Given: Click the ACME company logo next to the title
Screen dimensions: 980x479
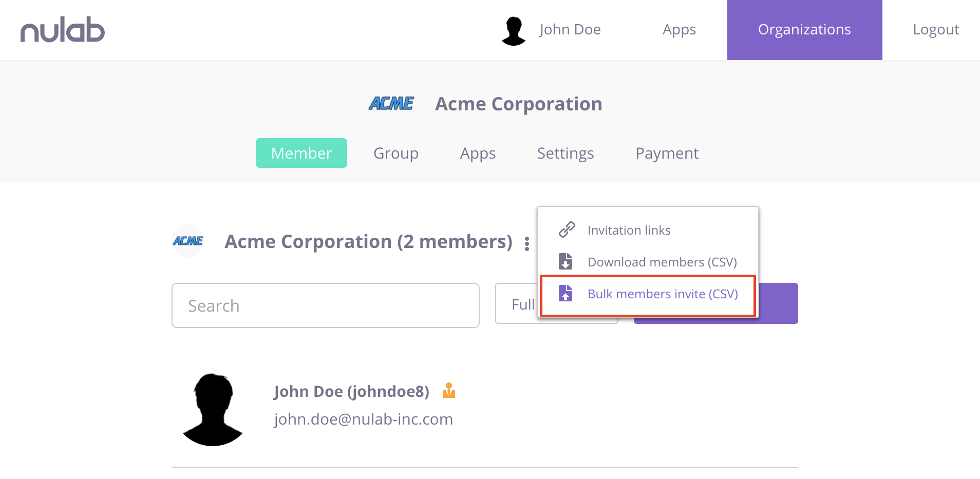Looking at the screenshot, I should coord(391,103).
